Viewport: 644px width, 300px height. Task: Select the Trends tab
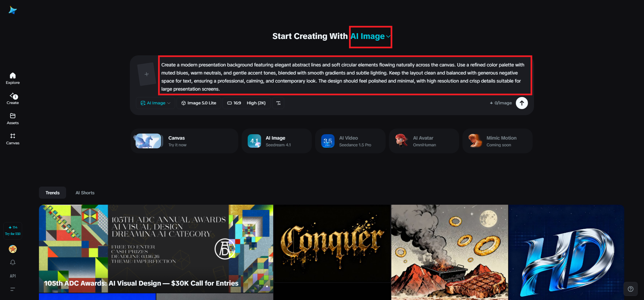tap(53, 193)
